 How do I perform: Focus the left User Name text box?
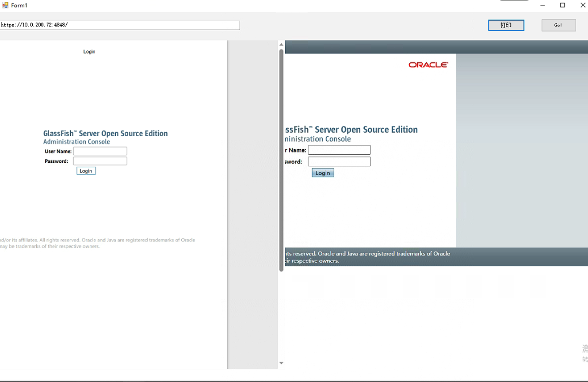pos(100,151)
